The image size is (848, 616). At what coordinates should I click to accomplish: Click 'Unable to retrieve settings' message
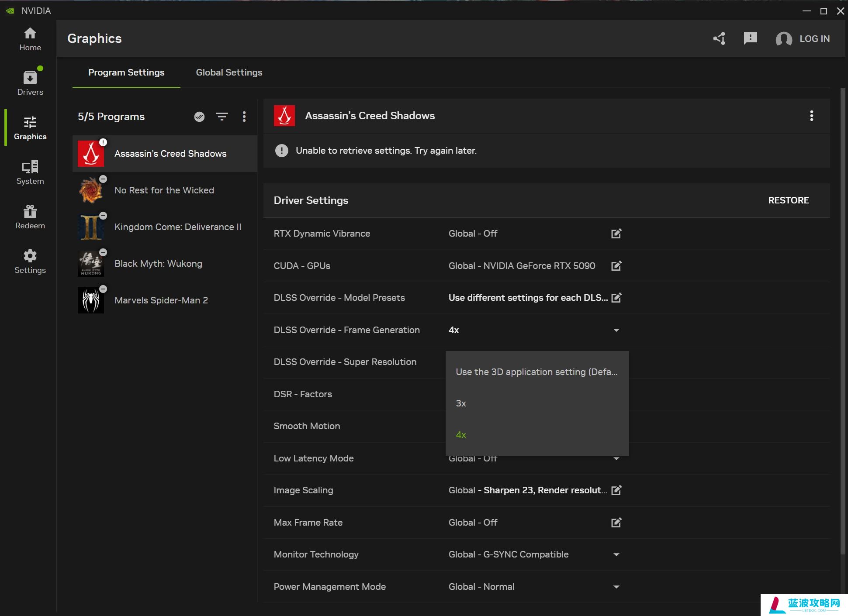pyautogui.click(x=386, y=151)
